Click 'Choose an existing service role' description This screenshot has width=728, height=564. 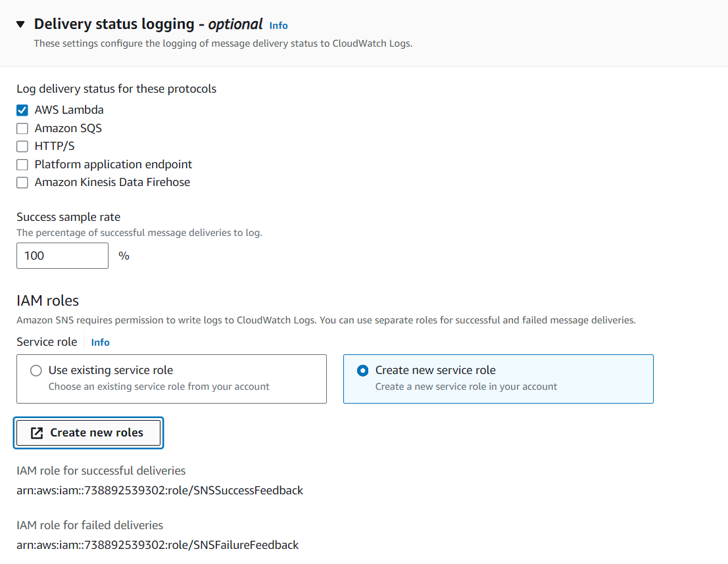(158, 387)
